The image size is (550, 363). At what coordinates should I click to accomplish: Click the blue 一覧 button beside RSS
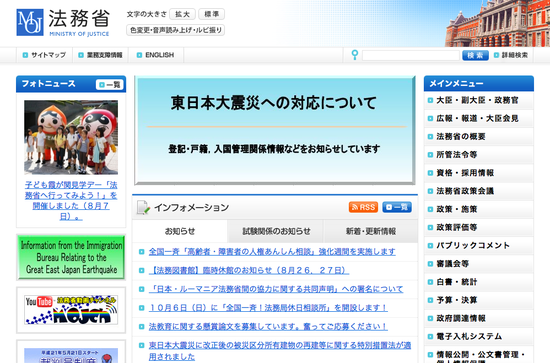[x=397, y=207]
